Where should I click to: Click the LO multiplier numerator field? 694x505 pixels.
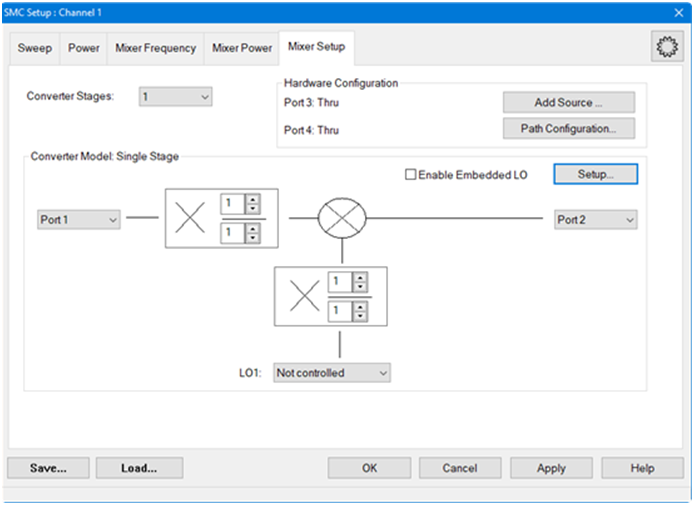click(340, 281)
